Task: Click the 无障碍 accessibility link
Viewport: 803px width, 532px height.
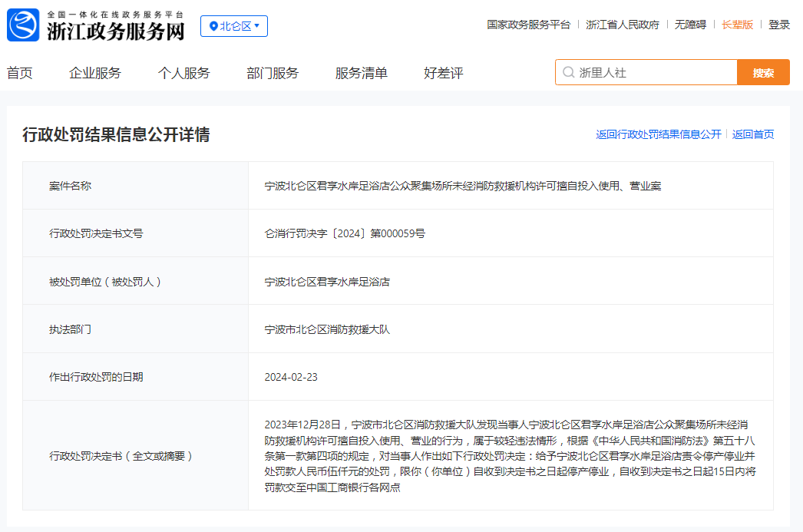Action: (690, 25)
